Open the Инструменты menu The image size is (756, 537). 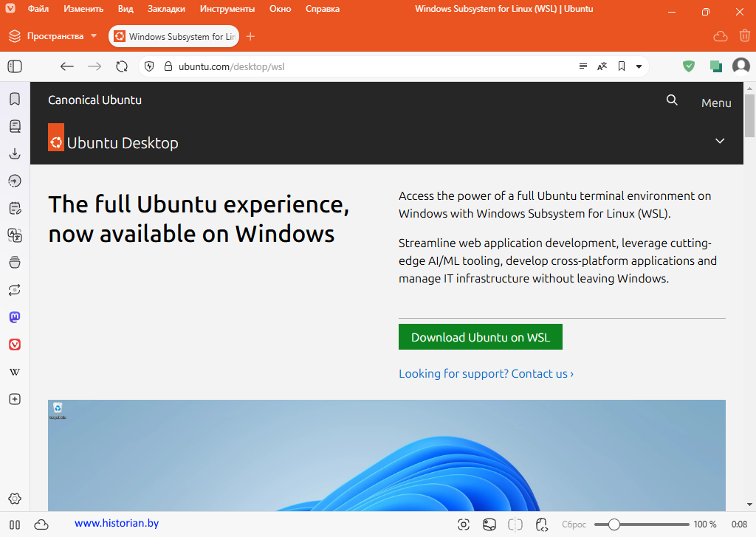pyautogui.click(x=227, y=9)
